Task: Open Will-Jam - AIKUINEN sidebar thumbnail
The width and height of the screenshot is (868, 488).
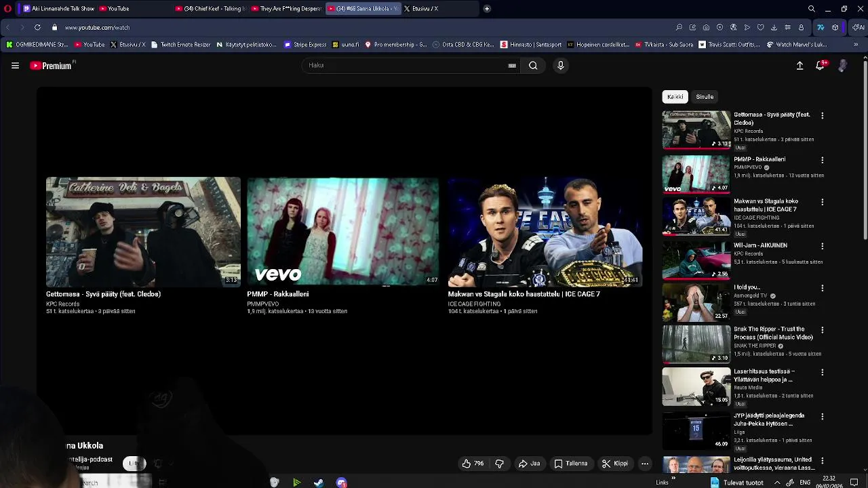Action: pos(696,260)
